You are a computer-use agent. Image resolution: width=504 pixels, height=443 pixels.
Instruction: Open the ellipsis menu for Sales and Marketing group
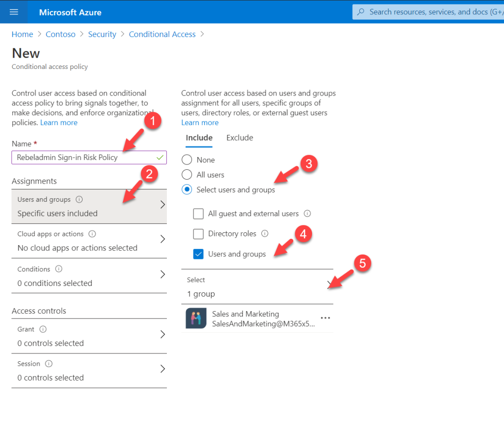(x=325, y=317)
